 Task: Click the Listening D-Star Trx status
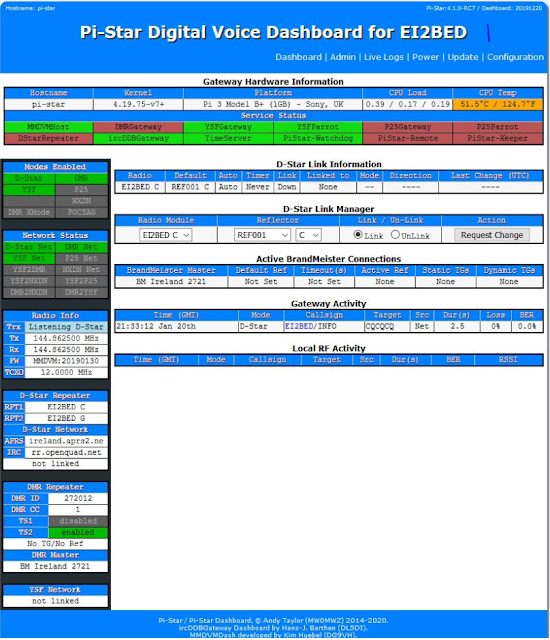pos(66,327)
